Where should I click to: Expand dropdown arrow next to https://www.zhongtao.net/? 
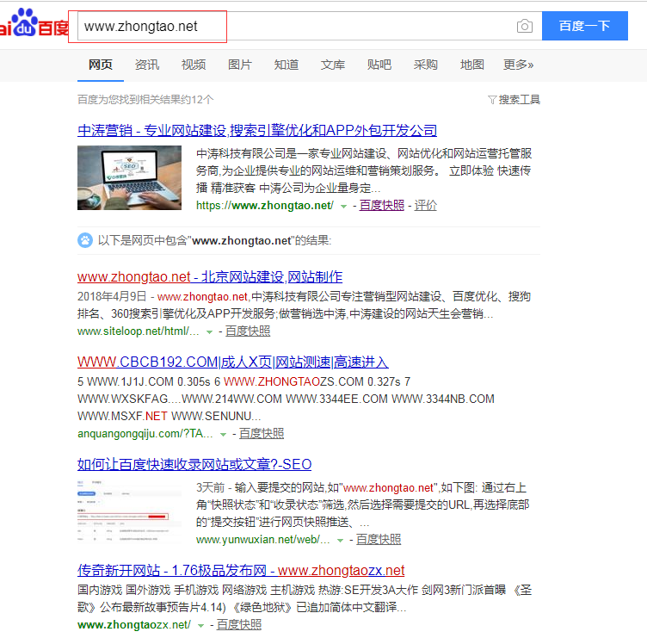344,206
